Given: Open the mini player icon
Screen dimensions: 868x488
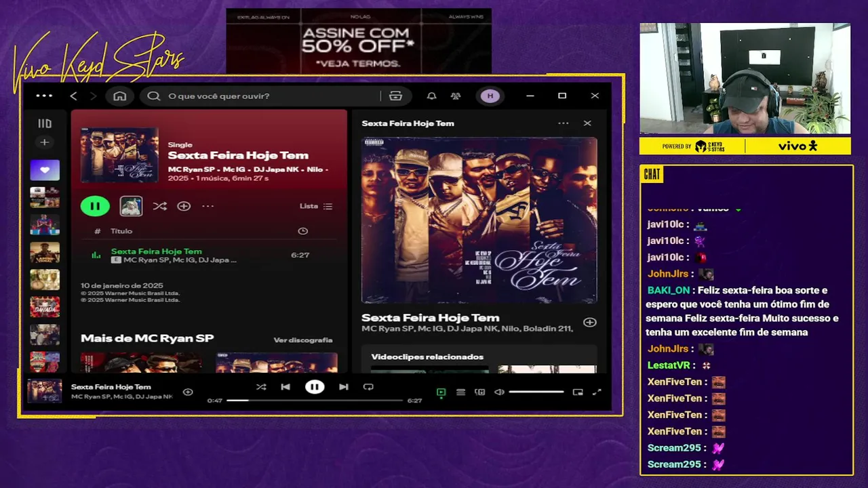Looking at the screenshot, I should 578,392.
